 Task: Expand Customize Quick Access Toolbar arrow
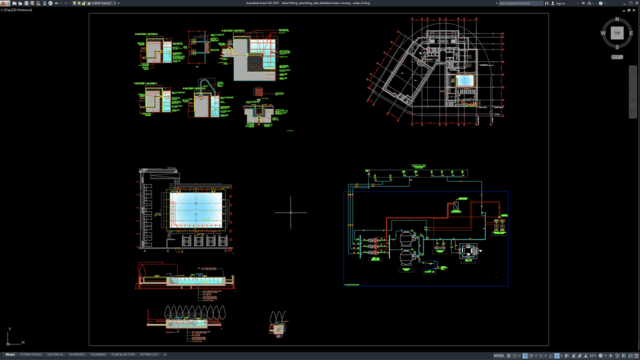tap(118, 3)
